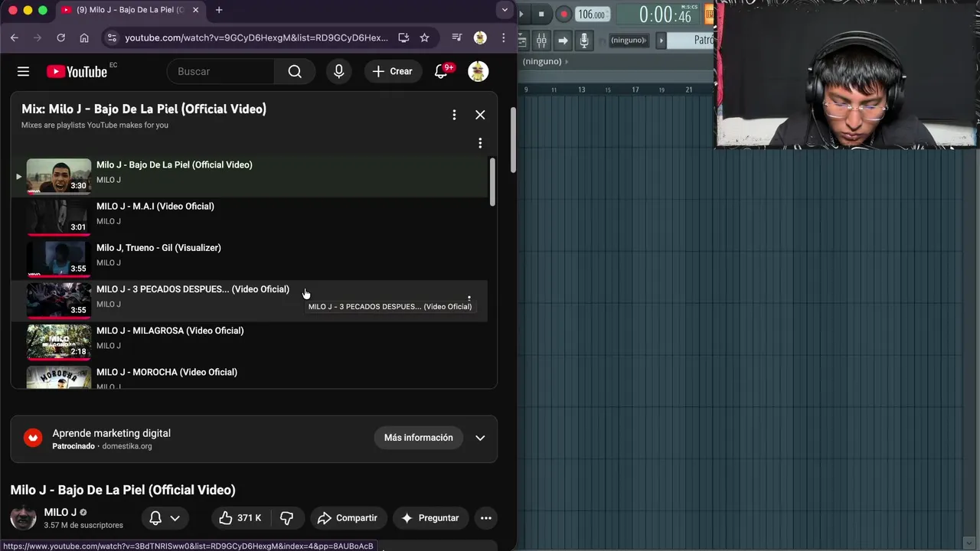Open the MILO J channel name link
This screenshot has height=551, width=980.
[x=60, y=512]
